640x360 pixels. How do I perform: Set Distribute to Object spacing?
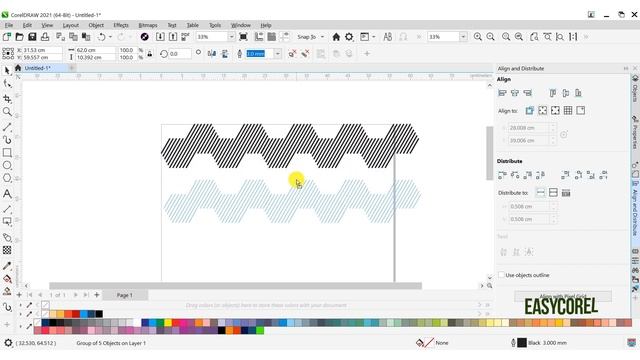point(566,192)
